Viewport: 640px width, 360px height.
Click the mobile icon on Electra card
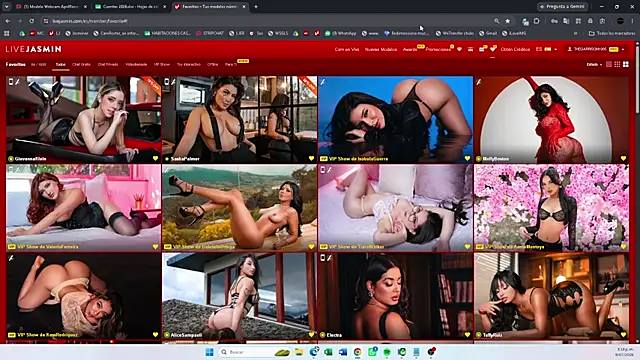(323, 258)
